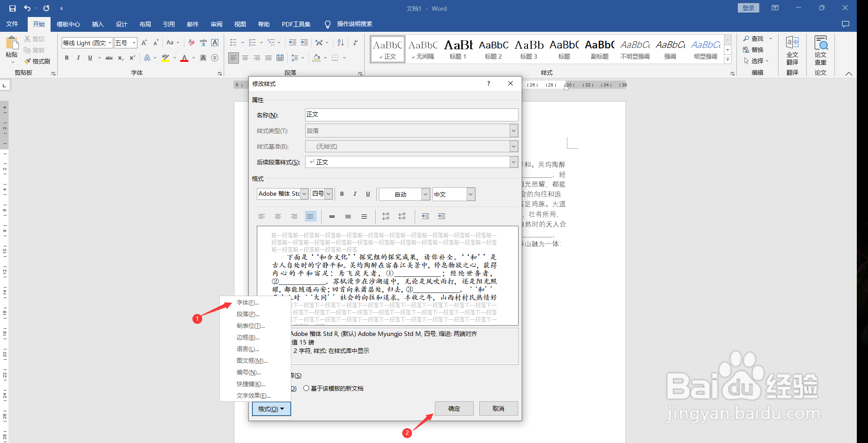868x443 pixels.
Task: Click the shrink font size icon
Action: (x=156, y=43)
